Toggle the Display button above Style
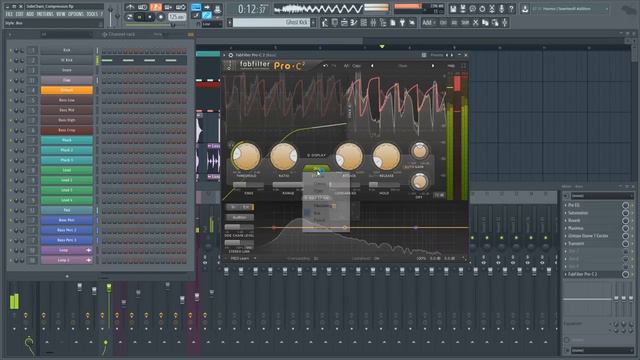Image resolution: width=640 pixels, height=360 pixels. (316, 156)
